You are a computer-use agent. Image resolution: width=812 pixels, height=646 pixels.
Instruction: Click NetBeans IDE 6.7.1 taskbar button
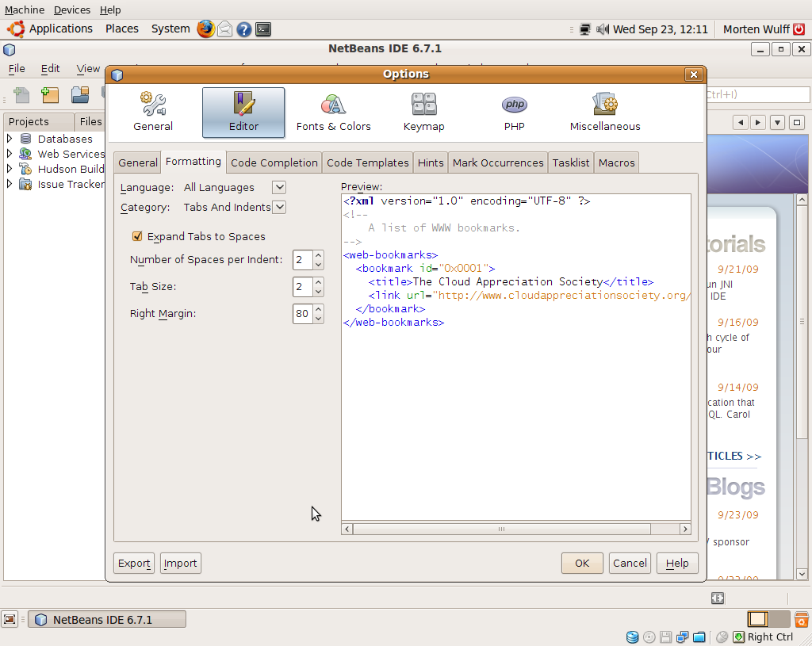pos(107,620)
